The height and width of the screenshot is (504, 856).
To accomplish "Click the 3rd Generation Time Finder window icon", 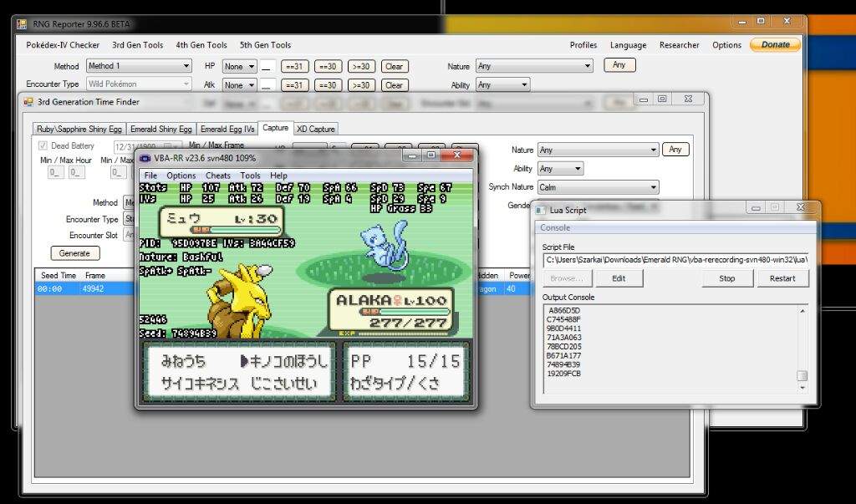I will 28,102.
